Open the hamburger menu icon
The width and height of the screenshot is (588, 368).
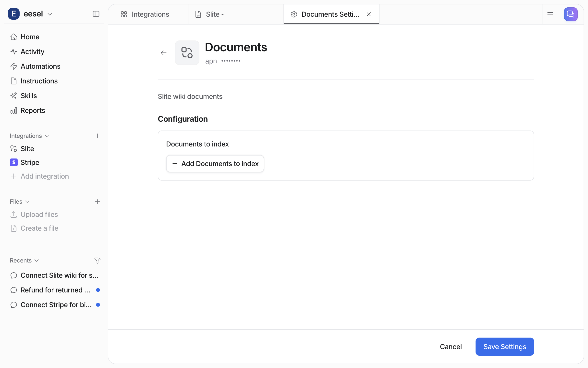coord(550,14)
